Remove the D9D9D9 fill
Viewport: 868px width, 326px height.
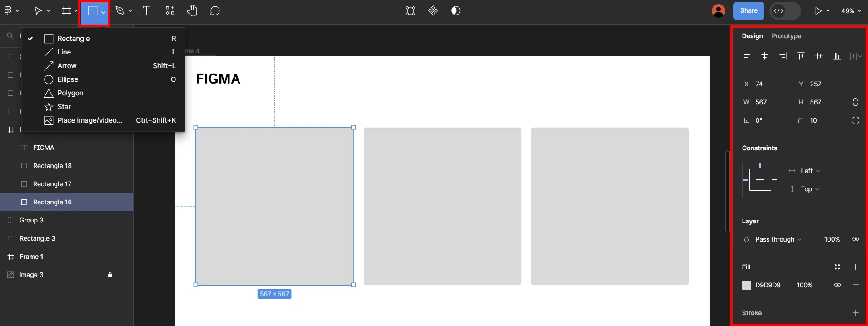click(856, 285)
